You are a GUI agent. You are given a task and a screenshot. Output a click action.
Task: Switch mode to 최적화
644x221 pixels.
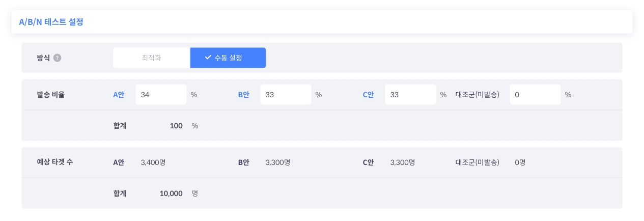pos(151,58)
